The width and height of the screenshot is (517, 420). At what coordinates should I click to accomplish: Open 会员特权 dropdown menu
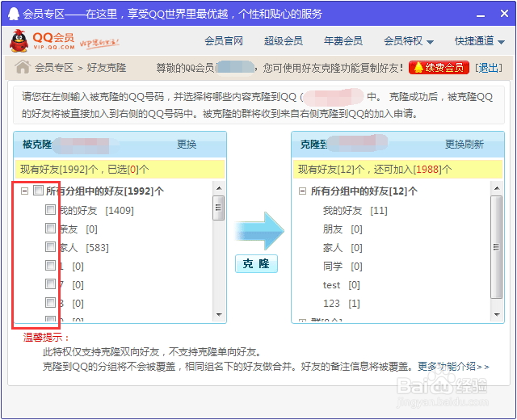tap(409, 41)
